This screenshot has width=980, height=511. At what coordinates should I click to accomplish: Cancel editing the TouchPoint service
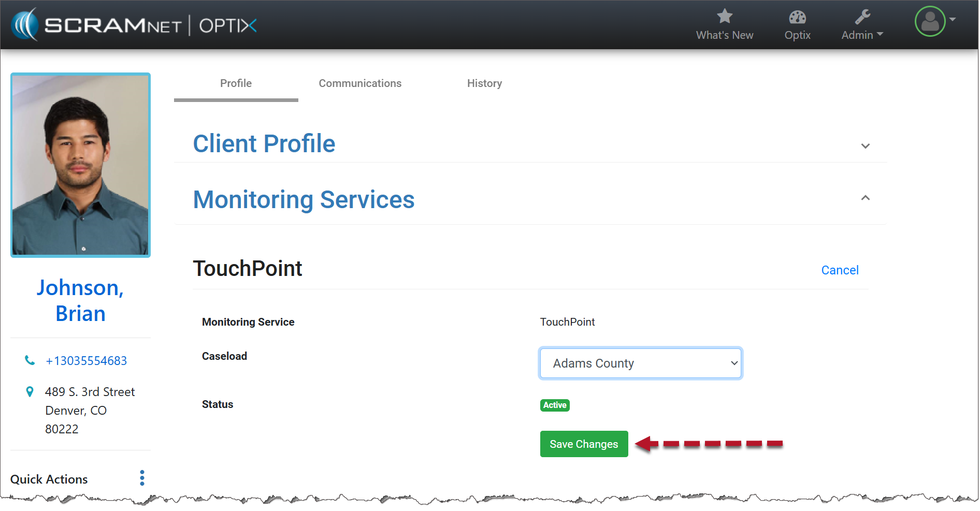point(840,270)
